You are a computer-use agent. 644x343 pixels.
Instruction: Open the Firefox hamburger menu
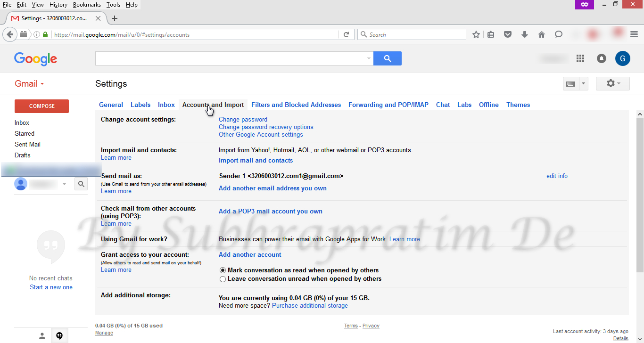(634, 34)
